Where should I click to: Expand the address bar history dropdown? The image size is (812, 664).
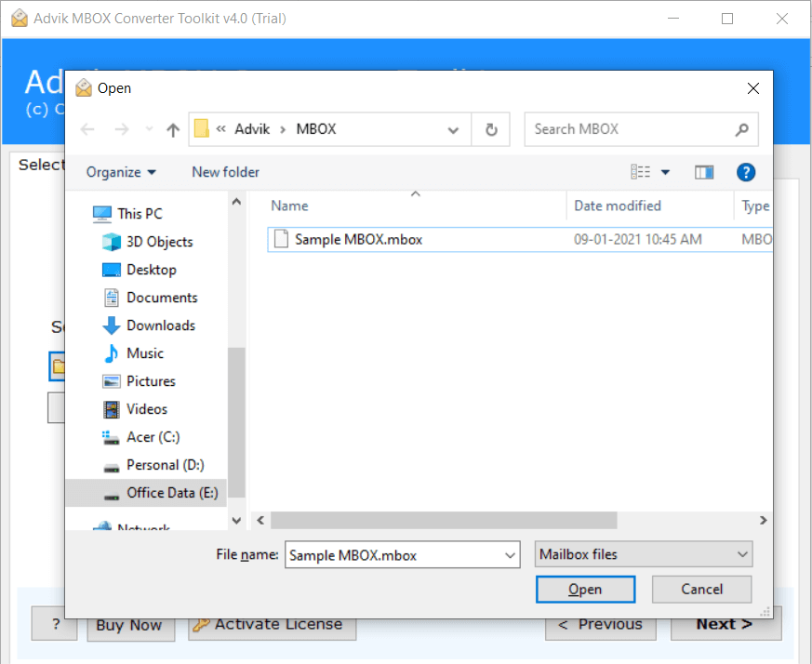[453, 129]
